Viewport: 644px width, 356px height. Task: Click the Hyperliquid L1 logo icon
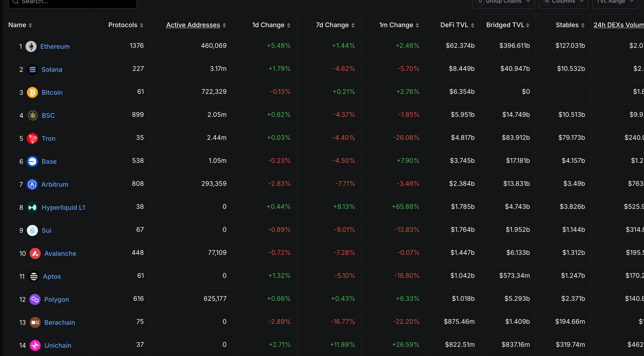coord(32,207)
